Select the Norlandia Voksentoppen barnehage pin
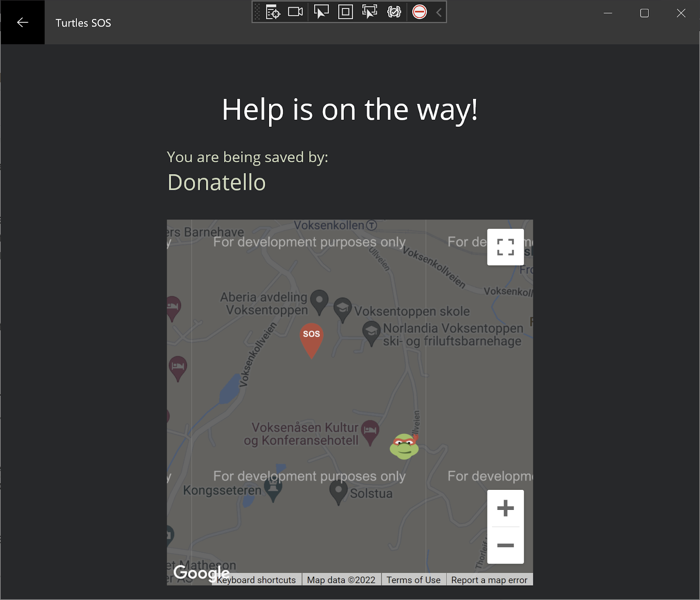700x600 pixels. point(371,334)
